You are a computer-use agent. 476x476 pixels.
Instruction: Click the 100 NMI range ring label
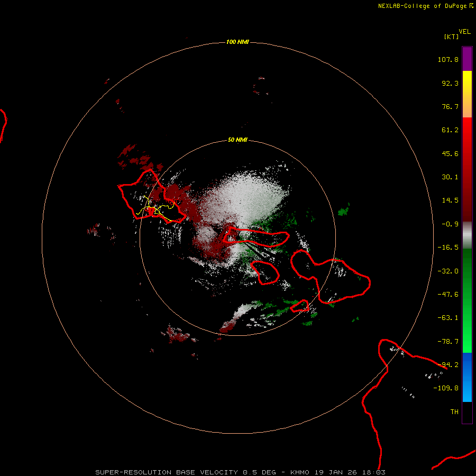[x=237, y=42]
